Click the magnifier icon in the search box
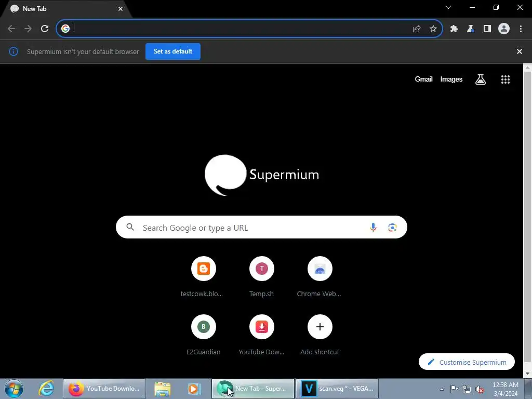 [x=130, y=227]
